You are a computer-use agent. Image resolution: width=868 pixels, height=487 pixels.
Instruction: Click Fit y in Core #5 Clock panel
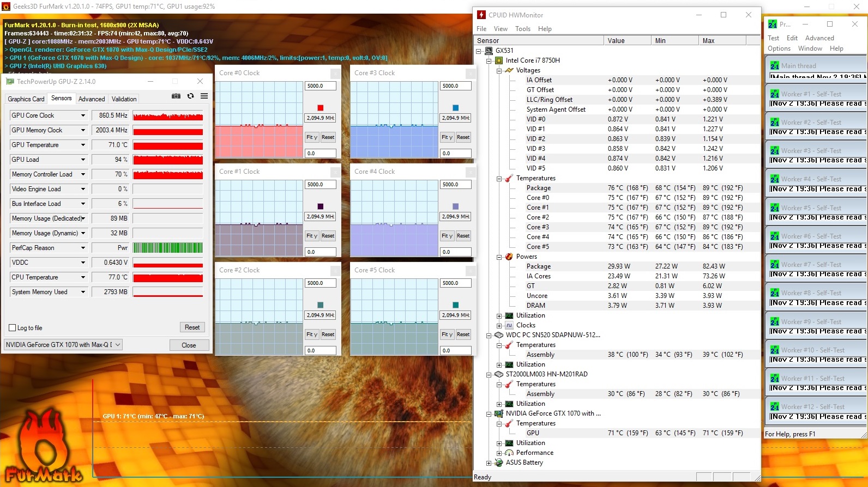(447, 334)
